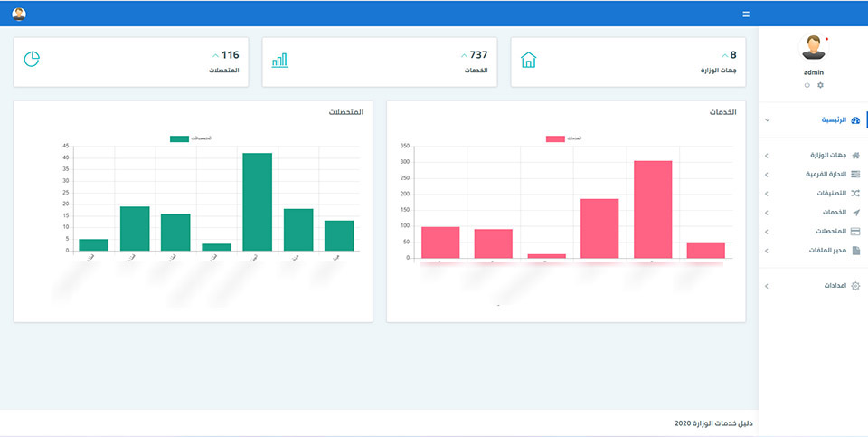Click the tallest green bar in المتحصلات chart
The height and width of the screenshot is (437, 868).
(x=258, y=202)
